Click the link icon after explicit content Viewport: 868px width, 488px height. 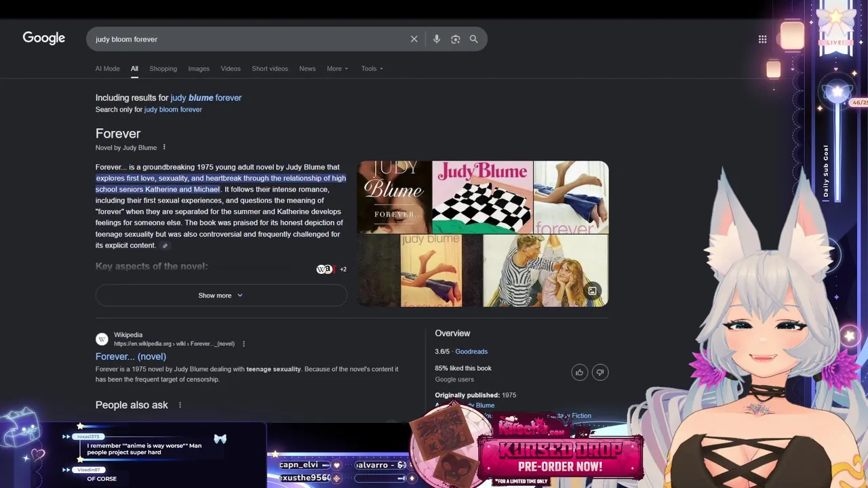click(x=165, y=246)
